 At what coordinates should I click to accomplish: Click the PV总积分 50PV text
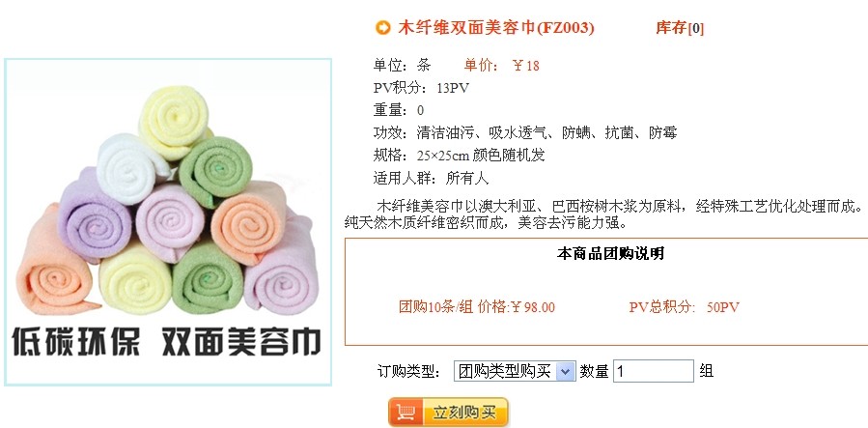(685, 306)
